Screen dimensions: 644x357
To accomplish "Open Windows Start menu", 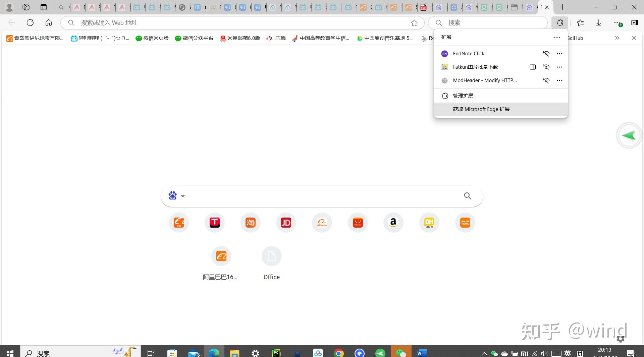I will (10, 353).
